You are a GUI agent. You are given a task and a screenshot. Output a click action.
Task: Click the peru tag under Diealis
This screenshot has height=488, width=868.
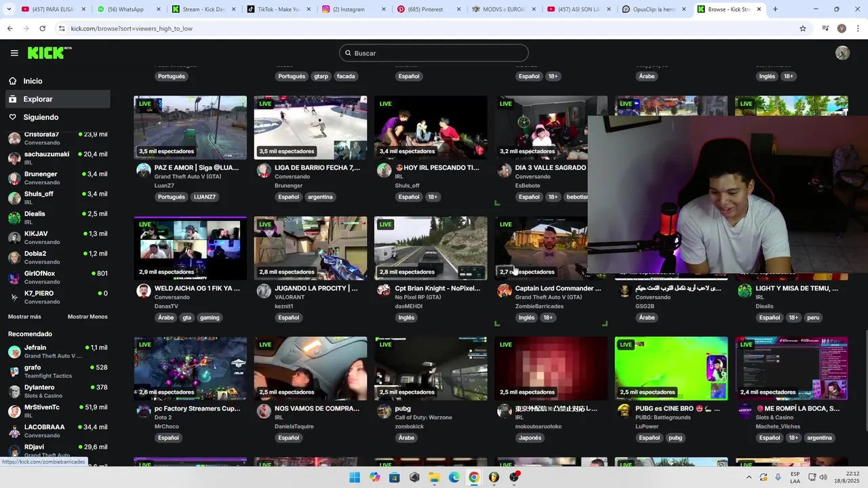[813, 318]
